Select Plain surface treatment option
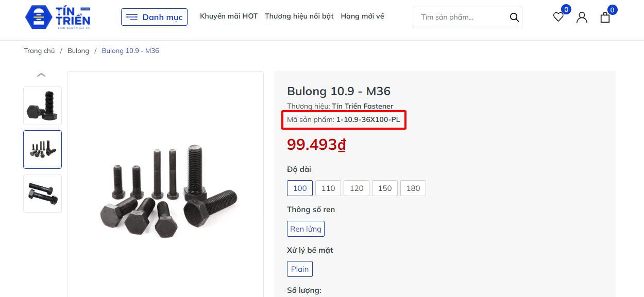The image size is (644, 297). [300, 269]
